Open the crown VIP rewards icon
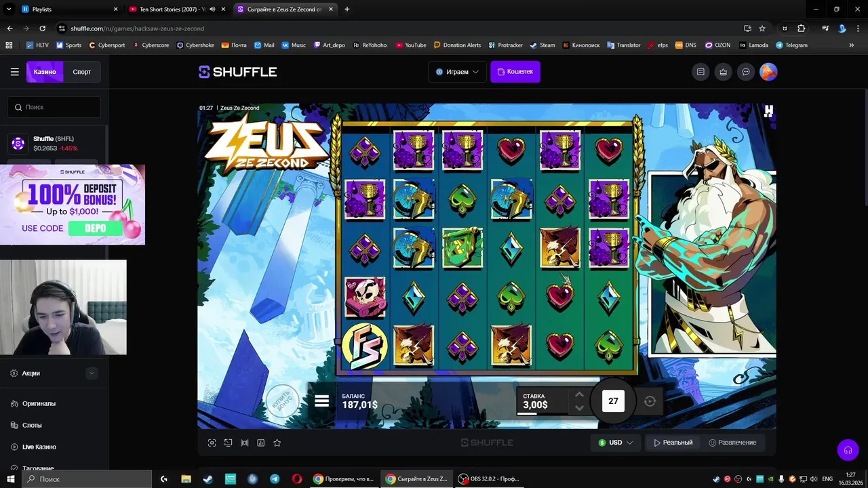 coord(724,72)
